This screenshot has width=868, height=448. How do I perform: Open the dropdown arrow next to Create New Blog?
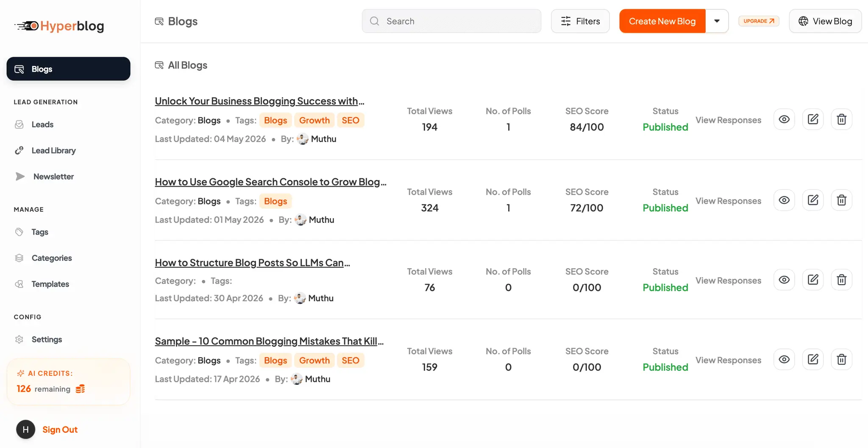[717, 21]
